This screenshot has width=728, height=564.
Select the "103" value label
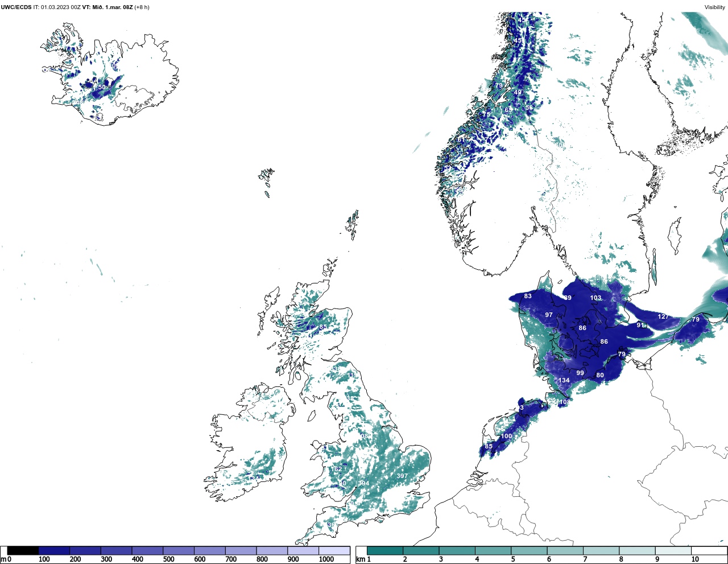click(595, 298)
